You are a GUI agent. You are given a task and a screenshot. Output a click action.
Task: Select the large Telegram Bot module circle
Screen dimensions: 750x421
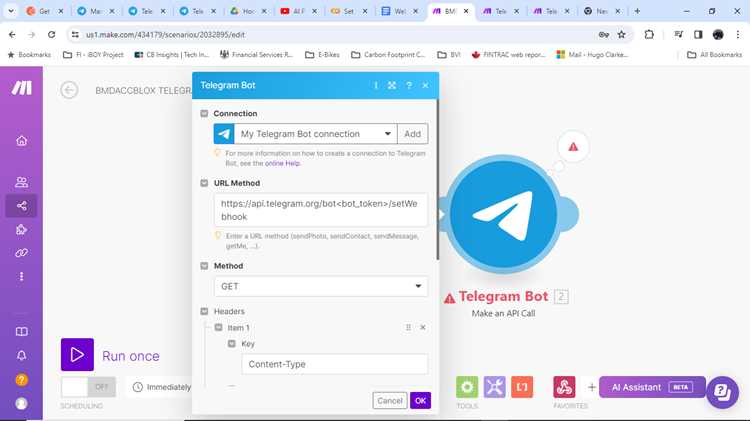[503, 214]
